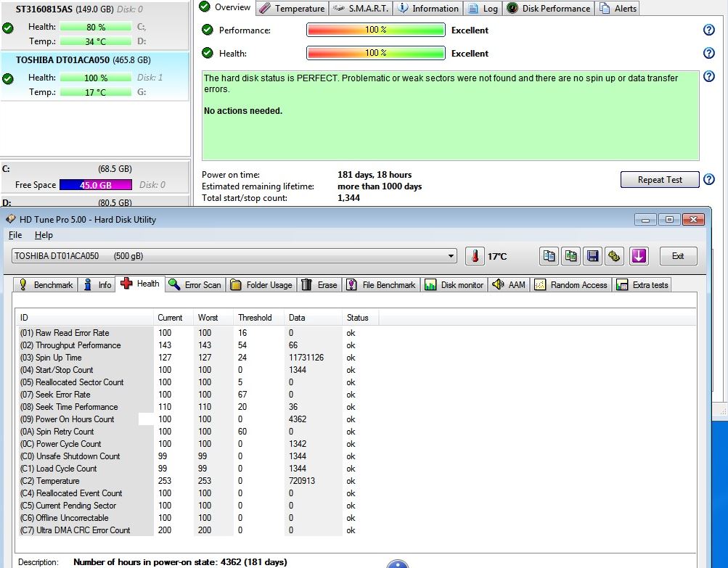This screenshot has width=728, height=568.
Task: Open the Temperature tab in Hard Disk Sentinel
Action: [x=292, y=9]
